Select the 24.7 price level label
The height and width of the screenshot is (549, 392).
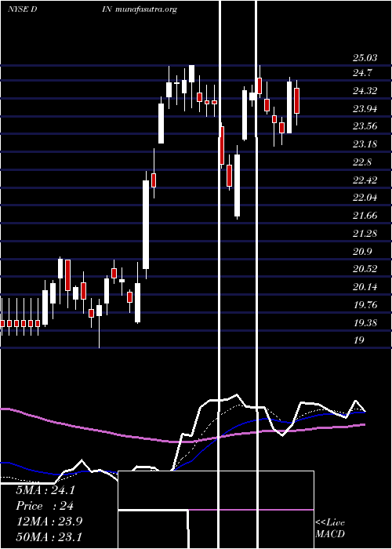362,73
